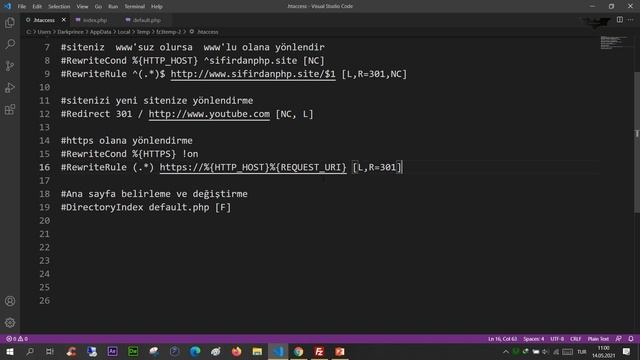Select Visual Studio Code taskbar icon
The height and width of the screenshot is (360, 640).
(x=278, y=351)
